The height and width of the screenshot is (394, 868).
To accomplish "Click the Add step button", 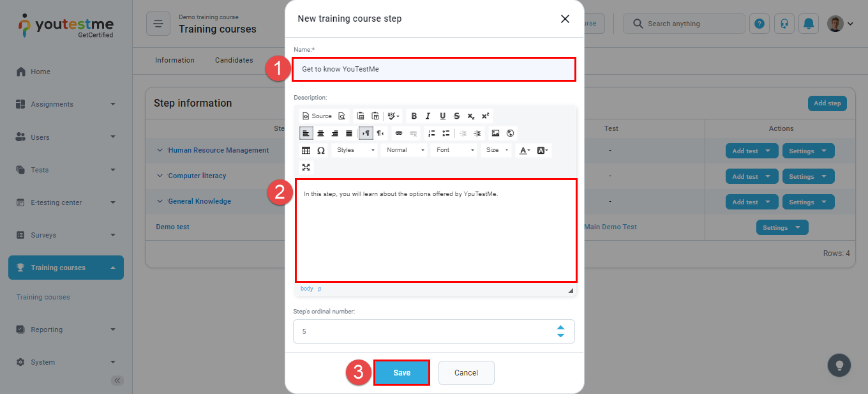I will [827, 103].
